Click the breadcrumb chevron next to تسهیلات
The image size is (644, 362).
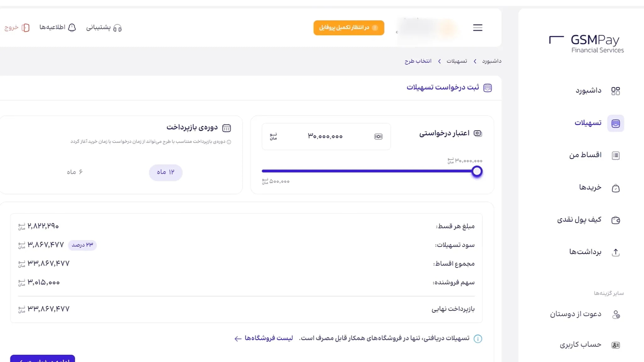click(439, 61)
